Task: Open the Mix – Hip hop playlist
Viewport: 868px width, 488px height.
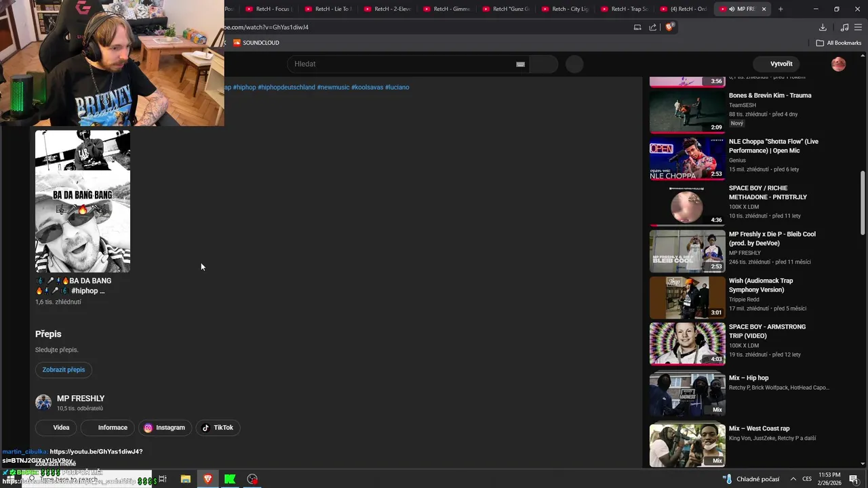Action: 749,378
